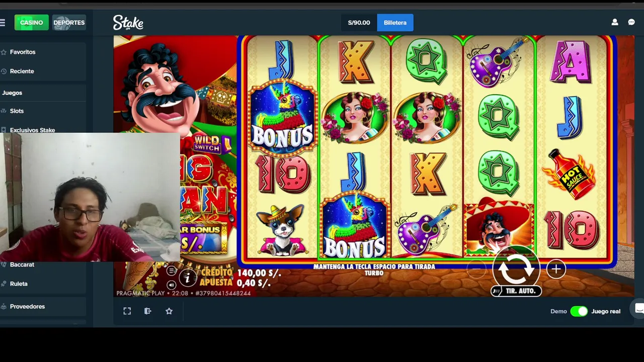This screenshot has height=362, width=644.
Task: Open Slots in the sidebar
Action: [x=17, y=111]
